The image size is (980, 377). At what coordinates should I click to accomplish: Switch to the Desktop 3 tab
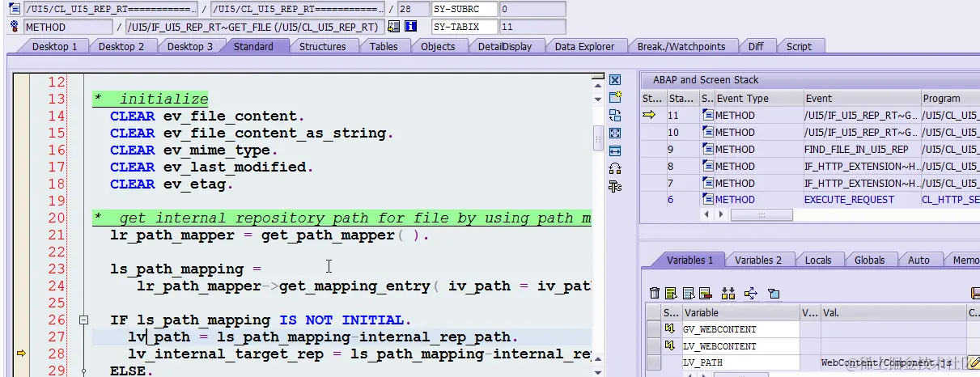click(x=190, y=46)
